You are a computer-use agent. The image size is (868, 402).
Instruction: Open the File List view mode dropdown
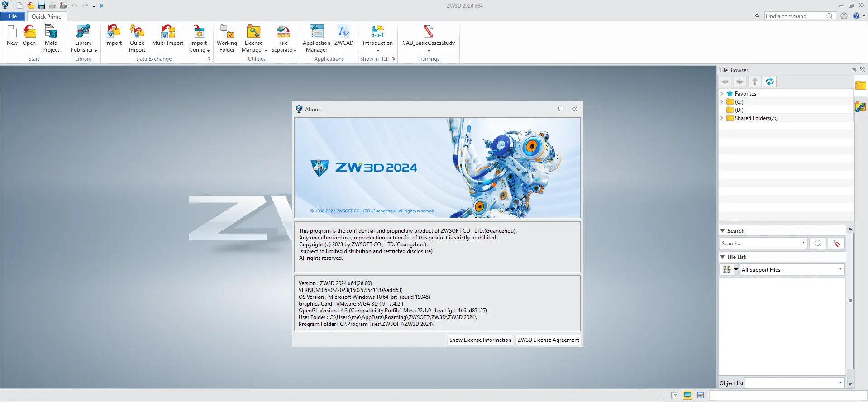[736, 269]
